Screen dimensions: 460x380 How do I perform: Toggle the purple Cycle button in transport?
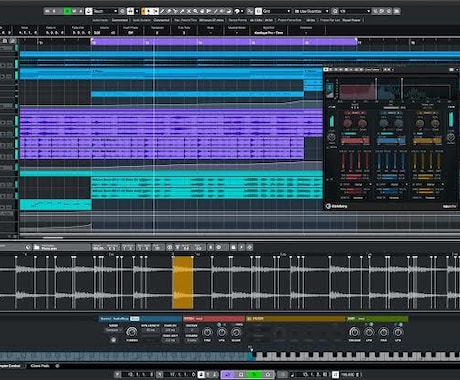pyautogui.click(x=228, y=375)
